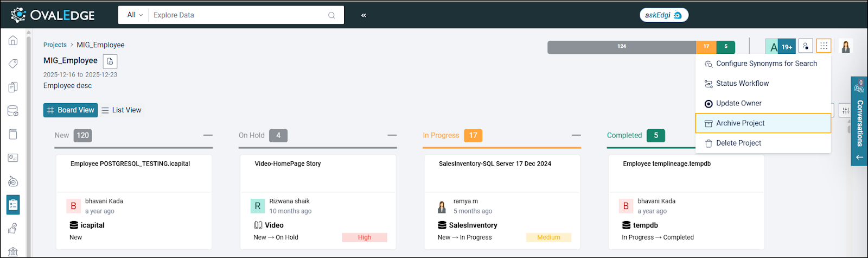Open the user profile avatar

(845, 47)
